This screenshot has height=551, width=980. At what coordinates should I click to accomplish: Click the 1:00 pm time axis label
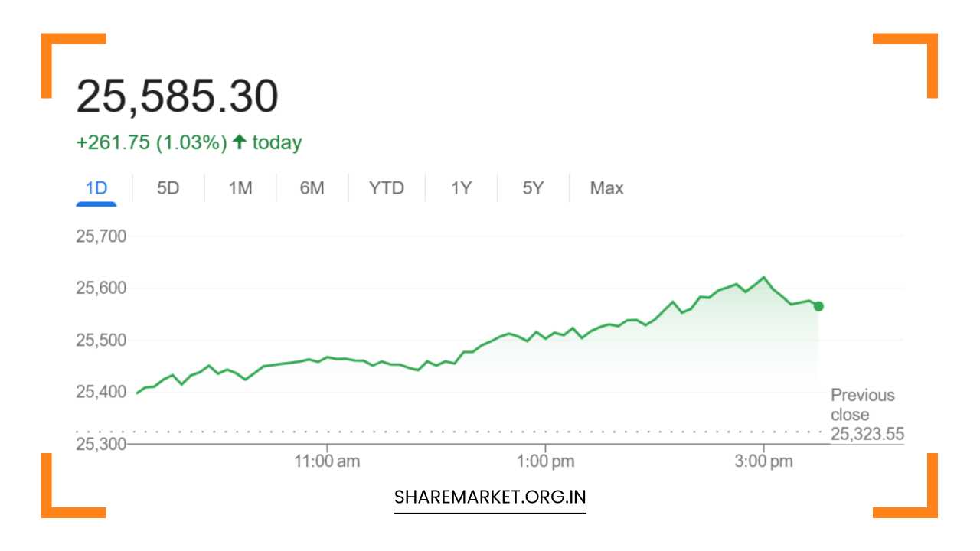click(x=545, y=461)
